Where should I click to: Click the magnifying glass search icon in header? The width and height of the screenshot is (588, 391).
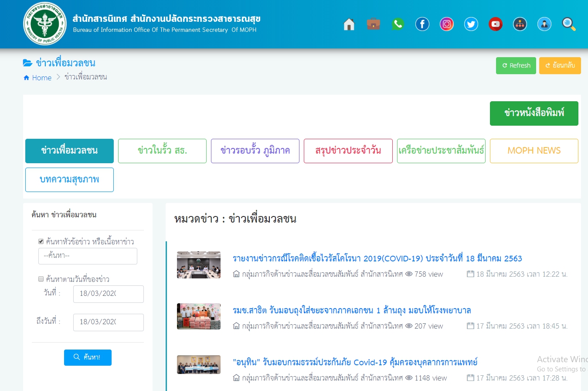point(569,24)
